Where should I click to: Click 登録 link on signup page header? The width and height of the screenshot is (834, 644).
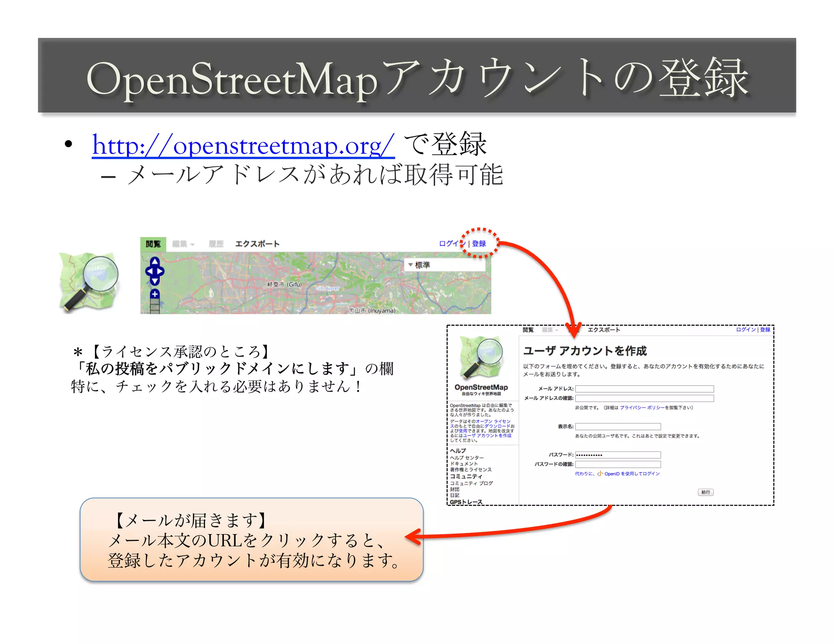(765, 330)
